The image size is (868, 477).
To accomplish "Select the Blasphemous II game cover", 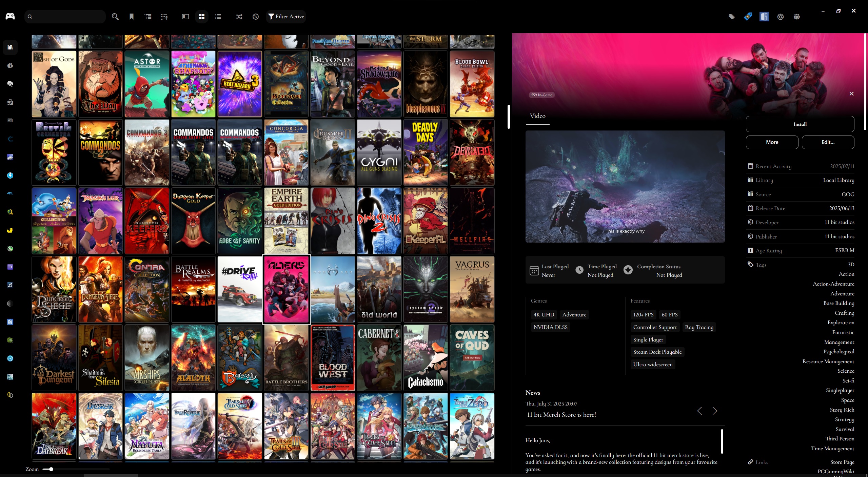I will (426, 84).
